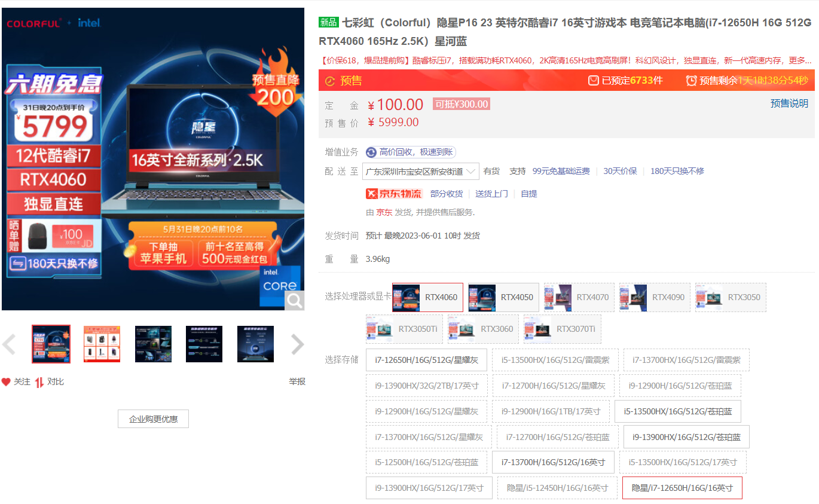Open the 99元免基础运费 shipping link
The width and height of the screenshot is (819, 504).
click(x=561, y=171)
